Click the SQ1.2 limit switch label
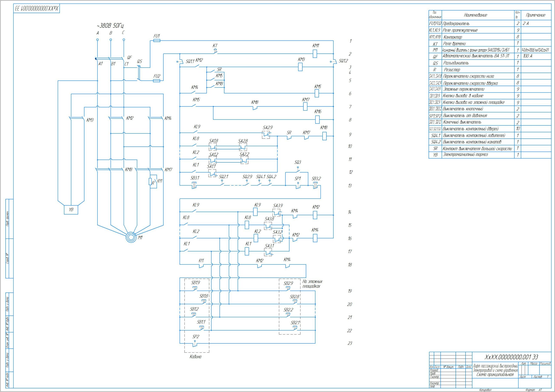Viewport: 555px width, 392px height. pyautogui.click(x=343, y=61)
